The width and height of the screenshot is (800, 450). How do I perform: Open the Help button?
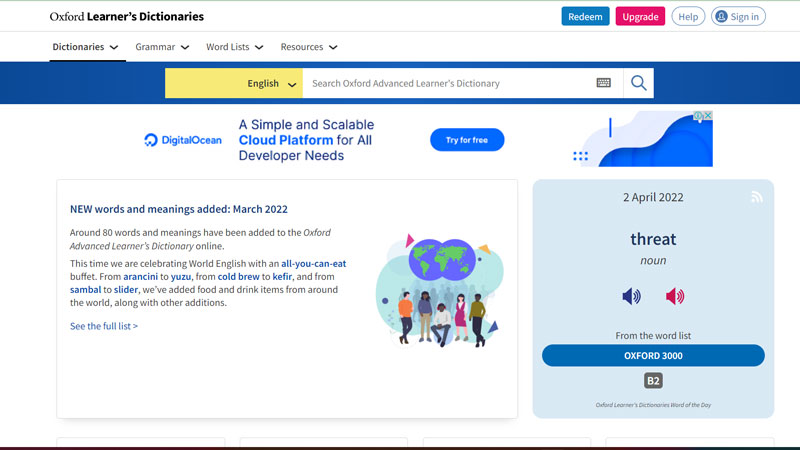[688, 16]
